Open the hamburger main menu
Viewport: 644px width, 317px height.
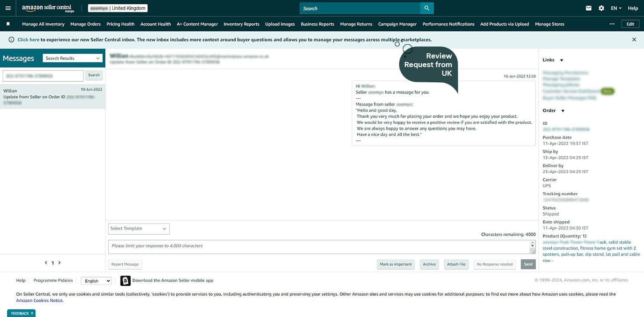(x=8, y=8)
